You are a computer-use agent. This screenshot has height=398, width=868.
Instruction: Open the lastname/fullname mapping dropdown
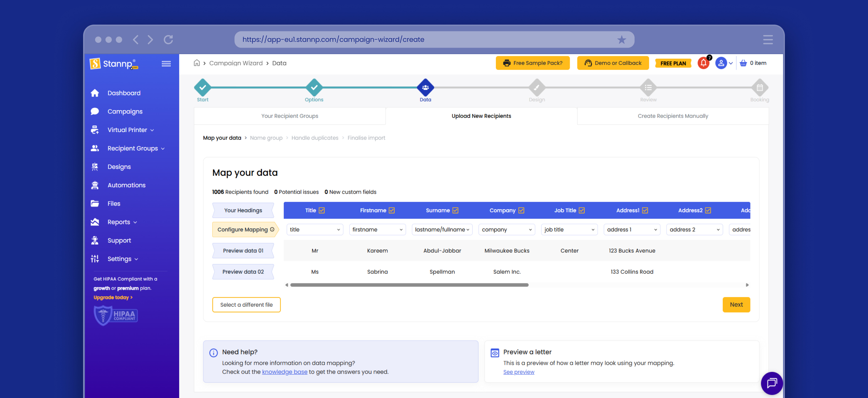(x=442, y=229)
